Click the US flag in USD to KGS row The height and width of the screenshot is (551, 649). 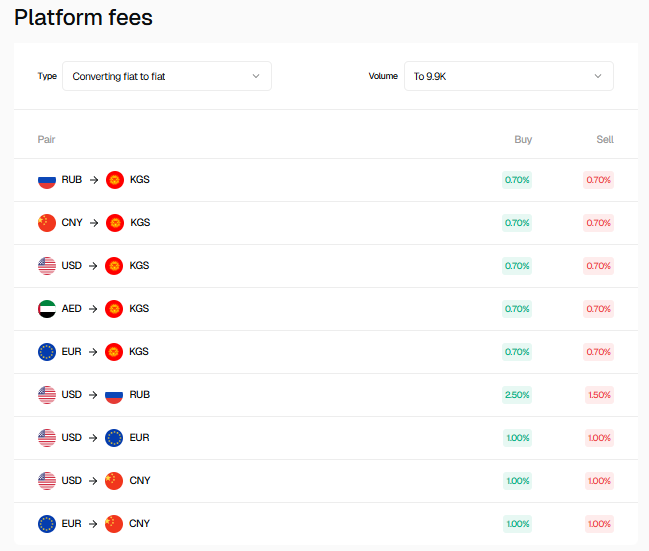pos(47,266)
